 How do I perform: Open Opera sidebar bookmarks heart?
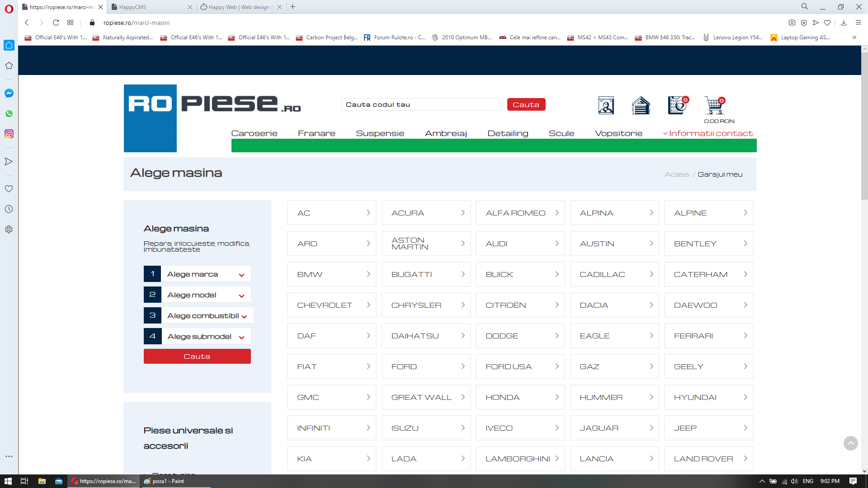9,188
